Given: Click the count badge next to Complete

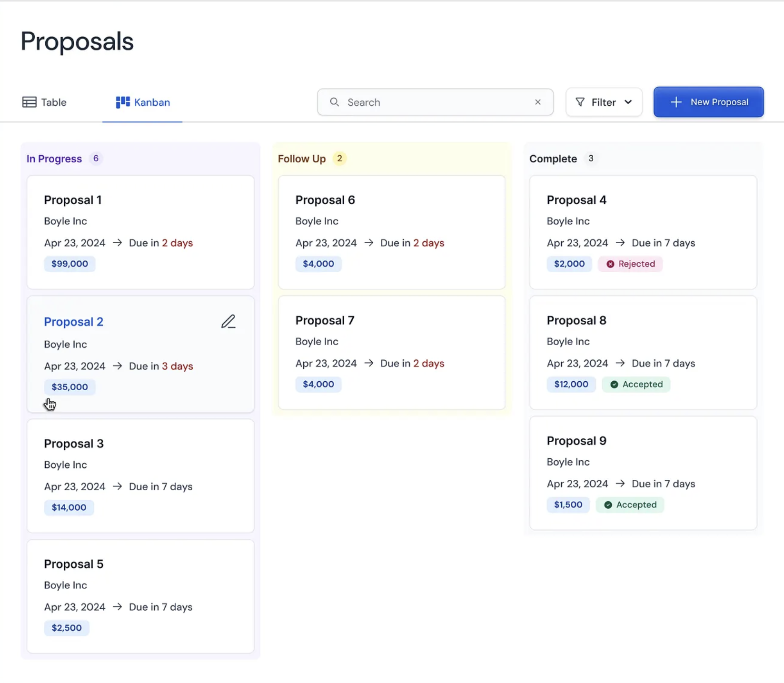Looking at the screenshot, I should pos(591,158).
